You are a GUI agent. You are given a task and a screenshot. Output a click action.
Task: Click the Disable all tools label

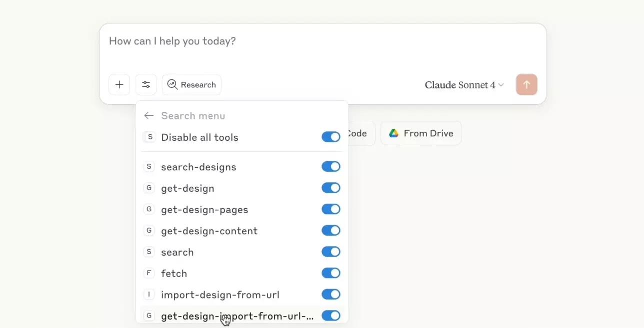click(199, 137)
